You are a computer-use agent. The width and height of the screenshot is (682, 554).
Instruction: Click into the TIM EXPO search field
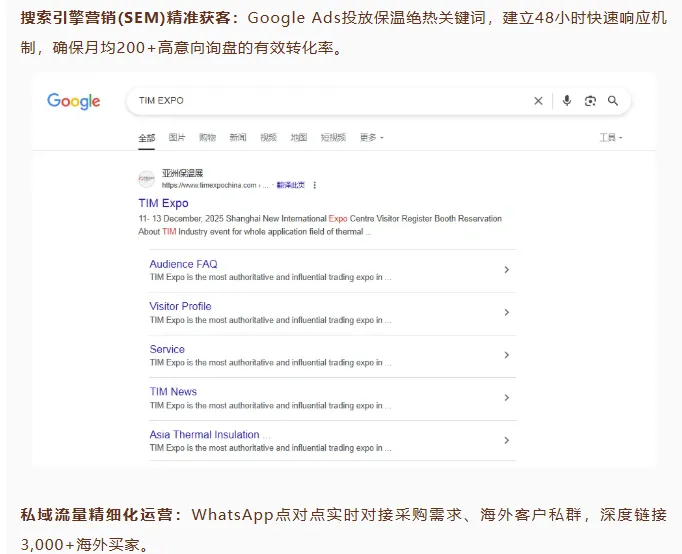point(331,101)
